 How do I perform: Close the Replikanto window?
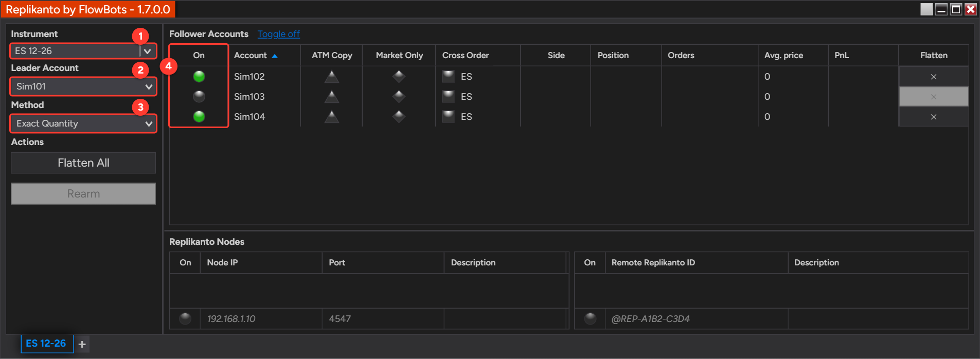coord(970,9)
